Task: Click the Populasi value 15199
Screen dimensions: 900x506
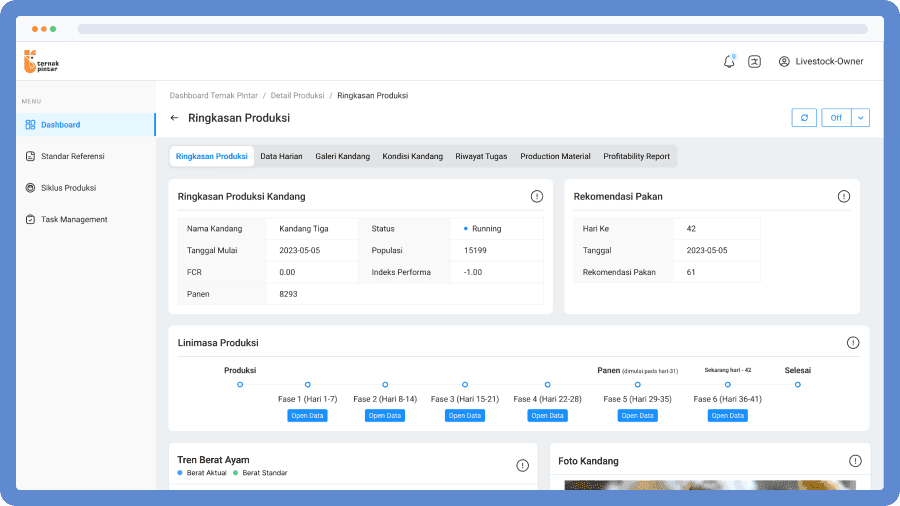Action: click(475, 250)
